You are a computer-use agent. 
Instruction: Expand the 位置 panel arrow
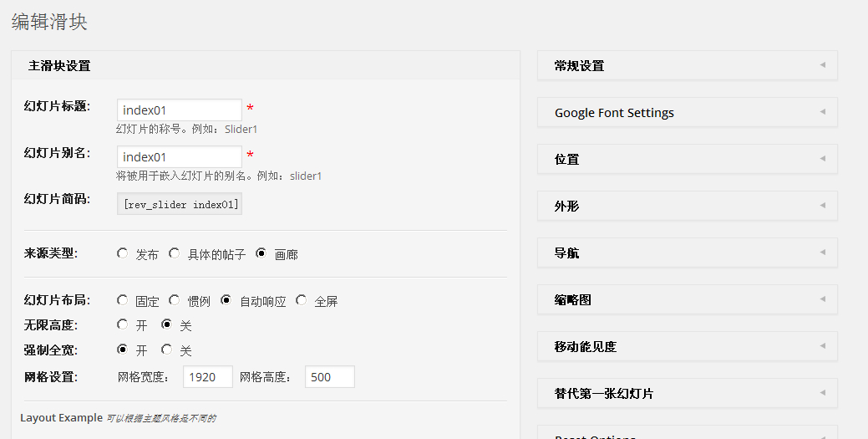point(822,159)
